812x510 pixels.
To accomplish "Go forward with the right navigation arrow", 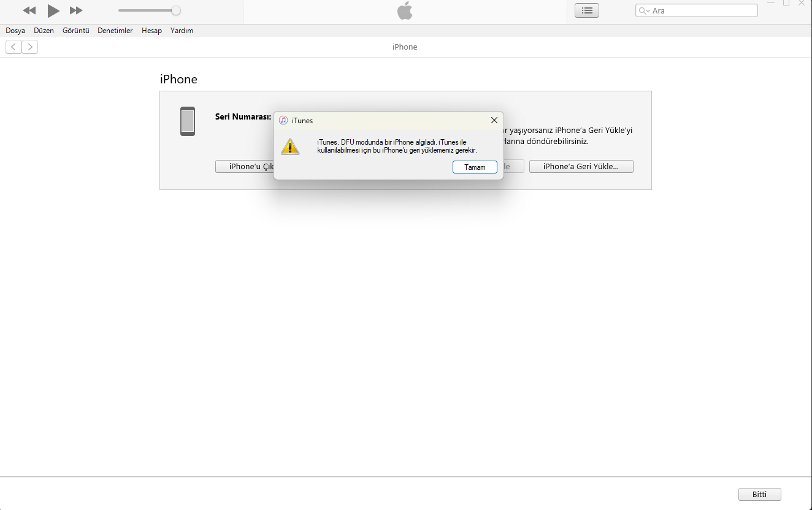I will click(30, 47).
